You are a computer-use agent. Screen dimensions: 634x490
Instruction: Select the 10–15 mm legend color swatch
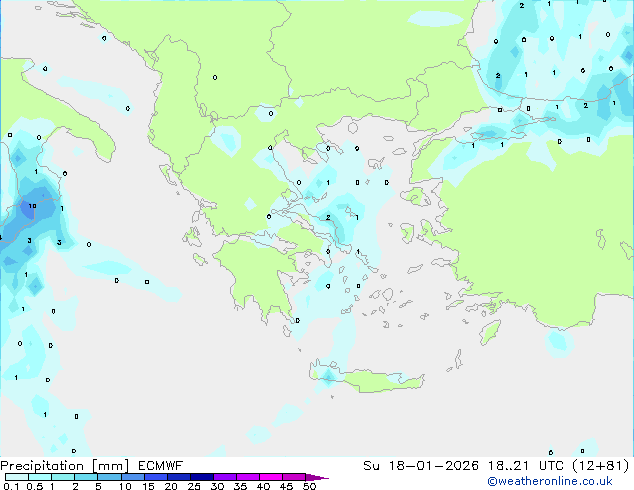(x=133, y=477)
